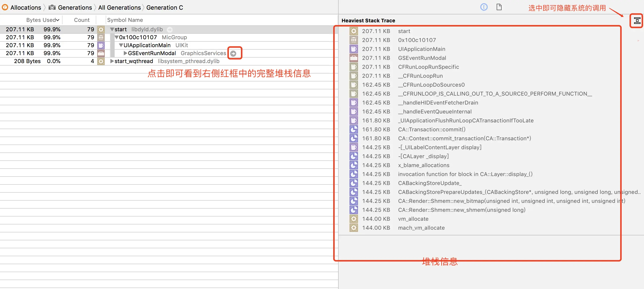Collapse the UIApplicationMain UIKit node
This screenshot has width=644, height=289.
click(121, 45)
